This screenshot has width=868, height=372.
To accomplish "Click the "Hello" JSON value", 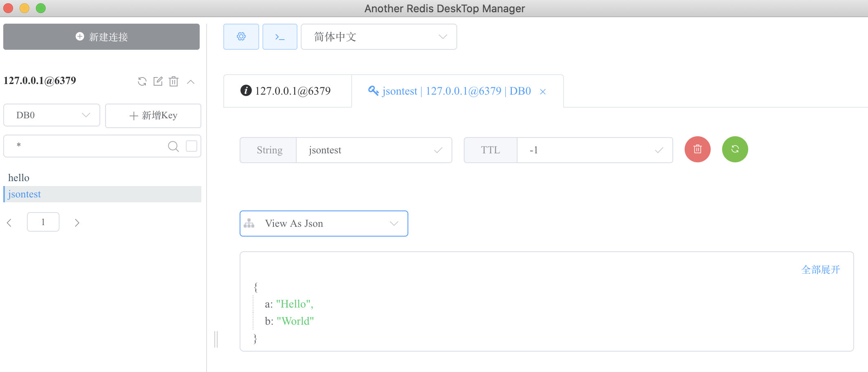I will (x=294, y=304).
